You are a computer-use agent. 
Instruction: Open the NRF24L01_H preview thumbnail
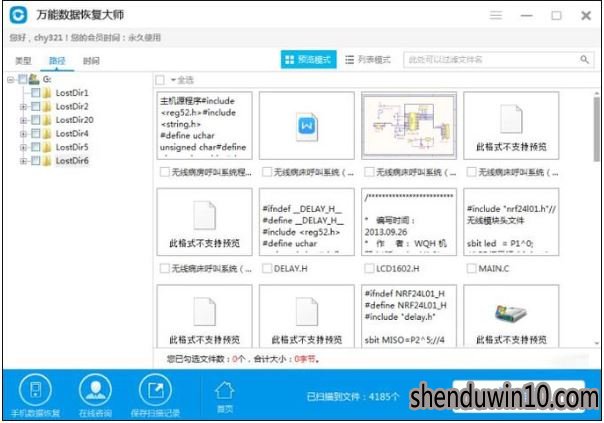pyautogui.click(x=409, y=316)
